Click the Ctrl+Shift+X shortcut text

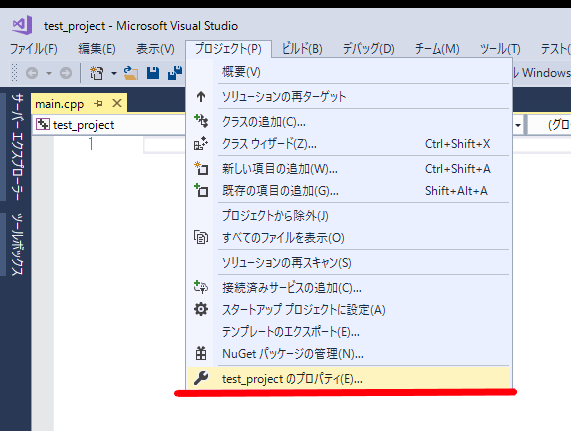(x=457, y=144)
